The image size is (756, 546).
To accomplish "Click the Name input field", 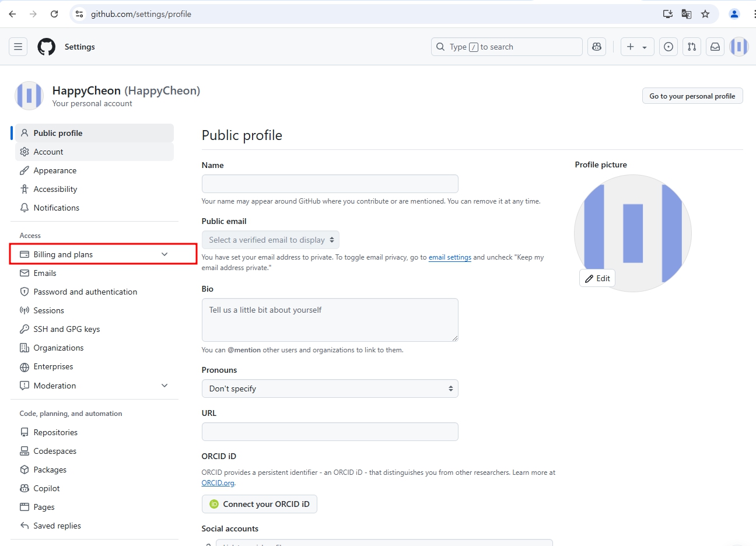I will pos(330,184).
